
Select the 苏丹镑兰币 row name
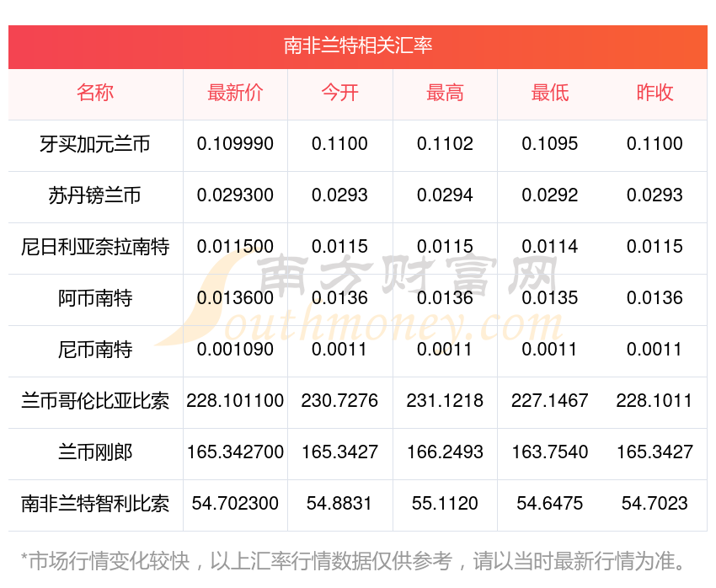[95, 195]
